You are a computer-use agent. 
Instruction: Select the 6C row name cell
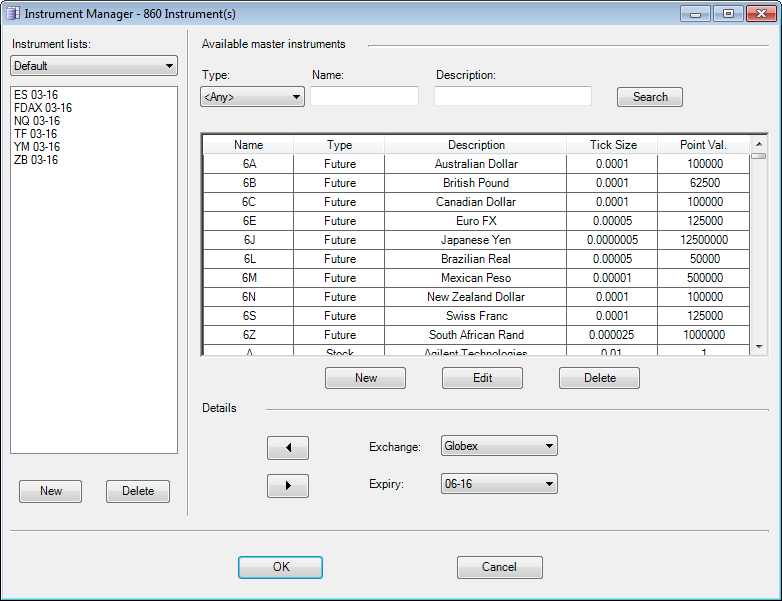[249, 202]
